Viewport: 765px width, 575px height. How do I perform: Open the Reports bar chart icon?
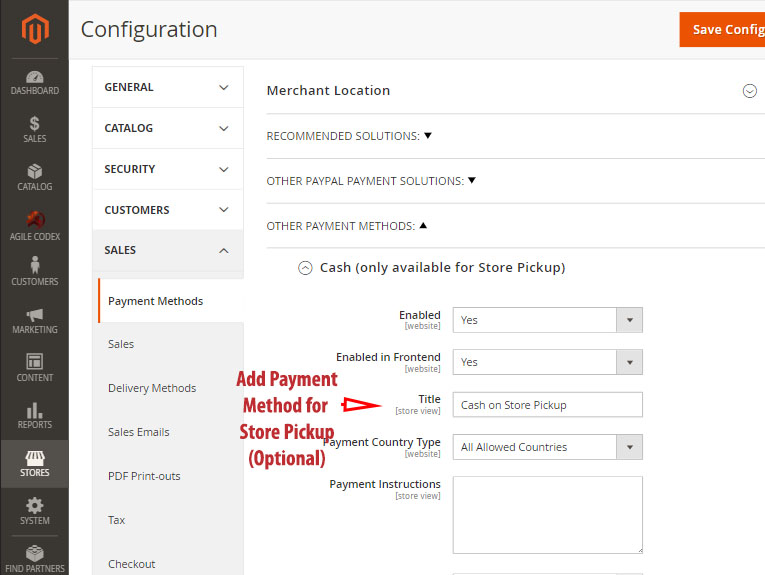(x=34, y=416)
